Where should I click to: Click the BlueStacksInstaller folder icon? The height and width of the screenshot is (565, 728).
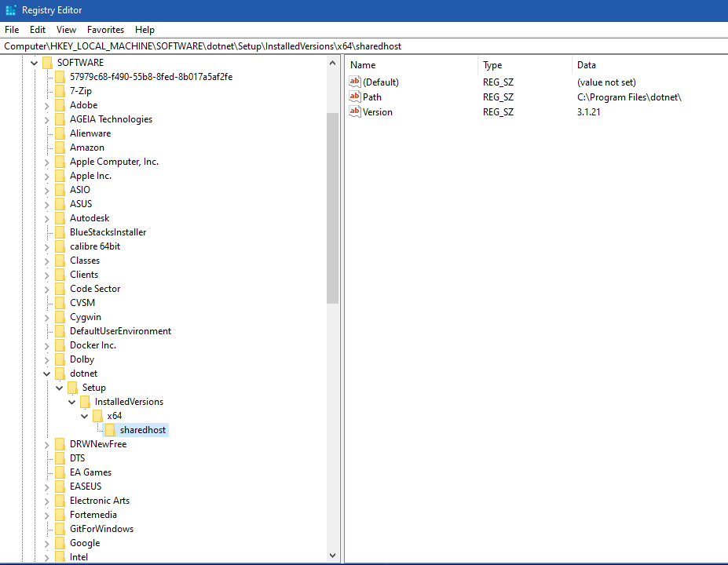pos(60,232)
